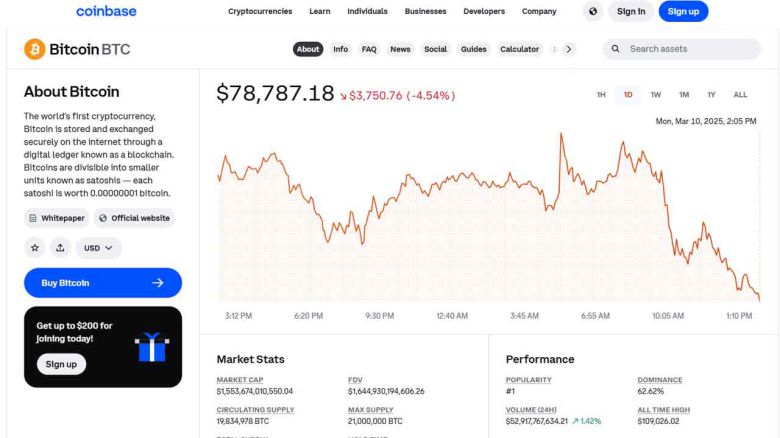This screenshot has height=438, width=780.
Task: Expand the USD currency dropdown
Action: pos(99,247)
